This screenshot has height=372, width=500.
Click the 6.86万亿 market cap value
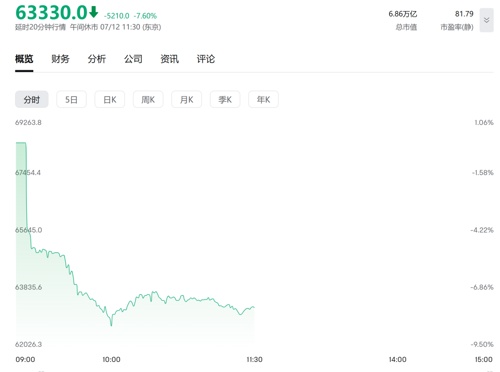tap(403, 14)
